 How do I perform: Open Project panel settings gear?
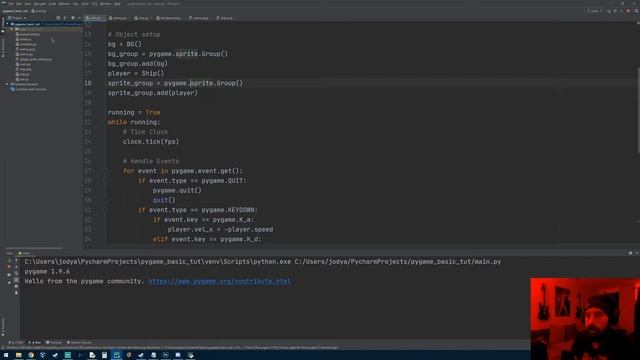[x=73, y=18]
